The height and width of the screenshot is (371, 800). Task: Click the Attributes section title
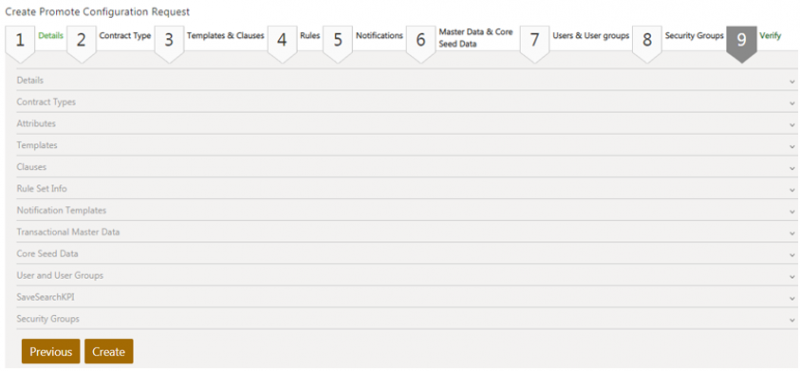[36, 123]
